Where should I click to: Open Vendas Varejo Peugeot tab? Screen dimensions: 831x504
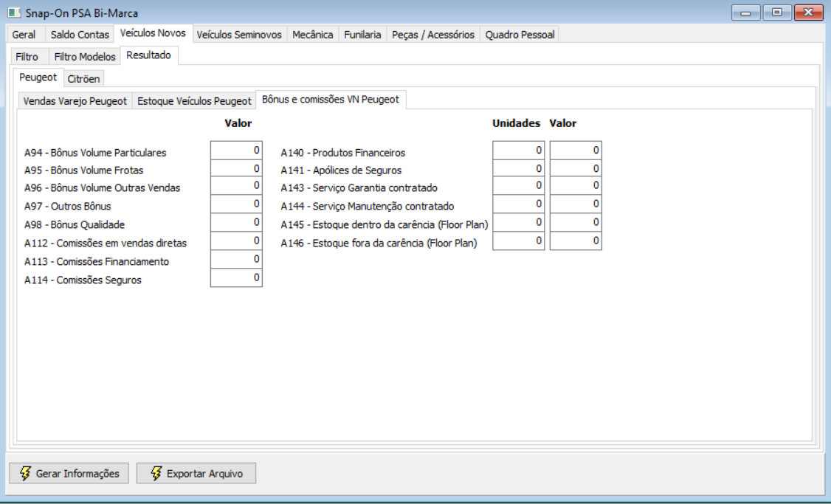click(x=75, y=101)
